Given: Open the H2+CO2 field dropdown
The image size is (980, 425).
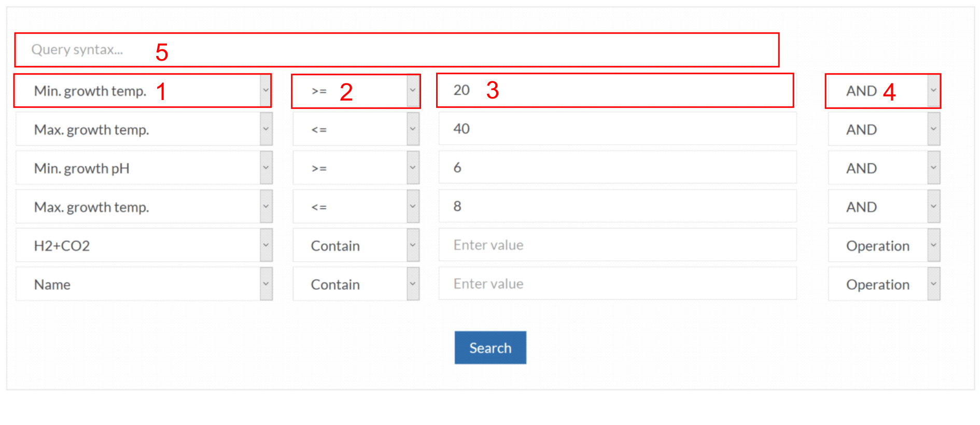Looking at the screenshot, I should pyautogui.click(x=144, y=245).
